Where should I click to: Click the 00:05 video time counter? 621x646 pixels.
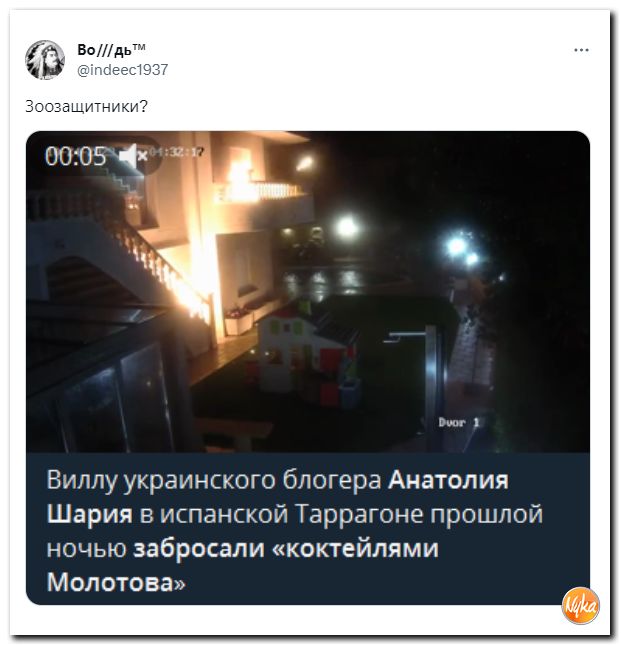pyautogui.click(x=75, y=157)
